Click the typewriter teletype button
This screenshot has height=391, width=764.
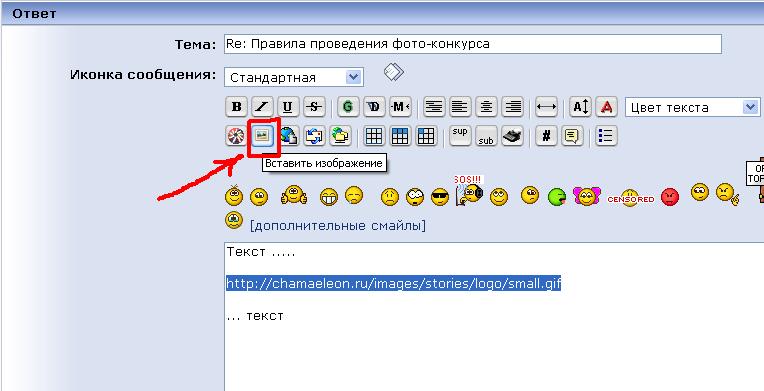[512, 136]
